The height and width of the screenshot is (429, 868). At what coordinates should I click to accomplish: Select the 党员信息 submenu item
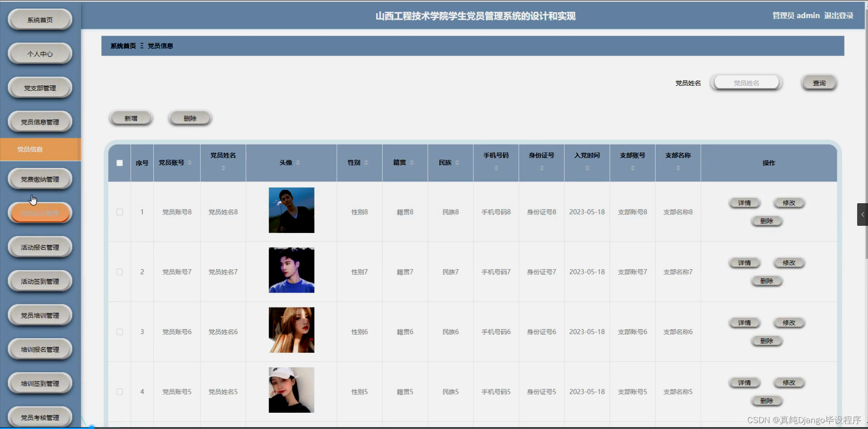(40, 149)
